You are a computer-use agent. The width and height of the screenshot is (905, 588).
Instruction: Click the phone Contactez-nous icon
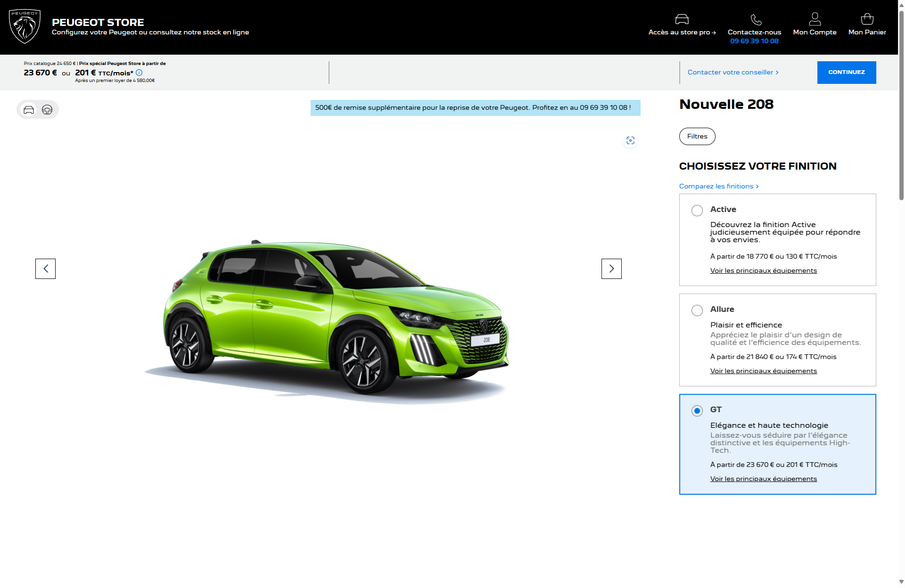[756, 19]
